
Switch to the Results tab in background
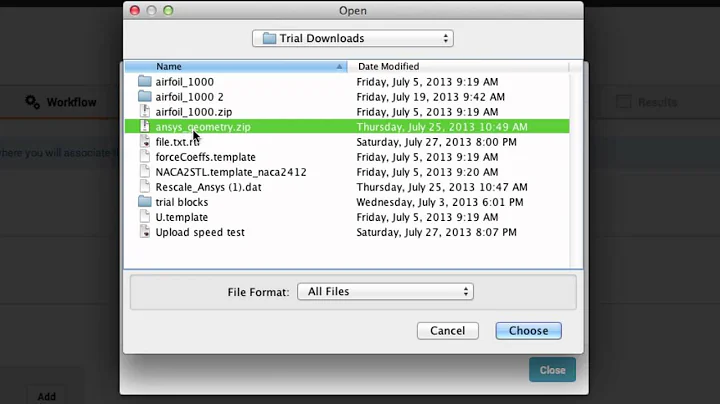(647, 102)
